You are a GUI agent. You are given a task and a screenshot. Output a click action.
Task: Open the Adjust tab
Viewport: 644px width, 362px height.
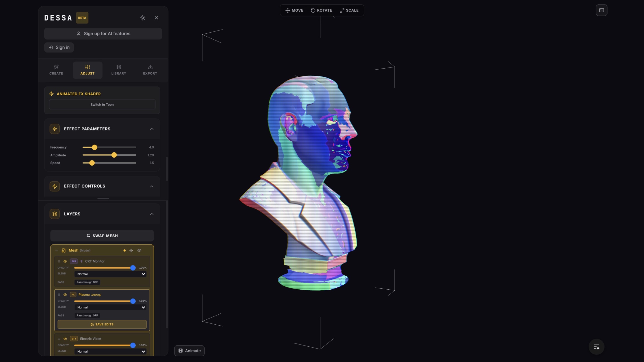[x=88, y=70]
